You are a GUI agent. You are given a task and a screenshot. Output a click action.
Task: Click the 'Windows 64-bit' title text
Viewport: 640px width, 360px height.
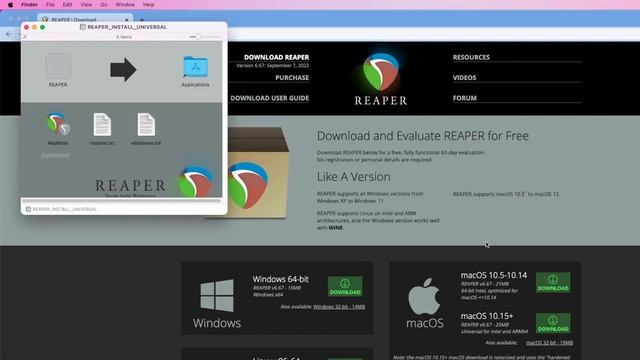pos(280,279)
